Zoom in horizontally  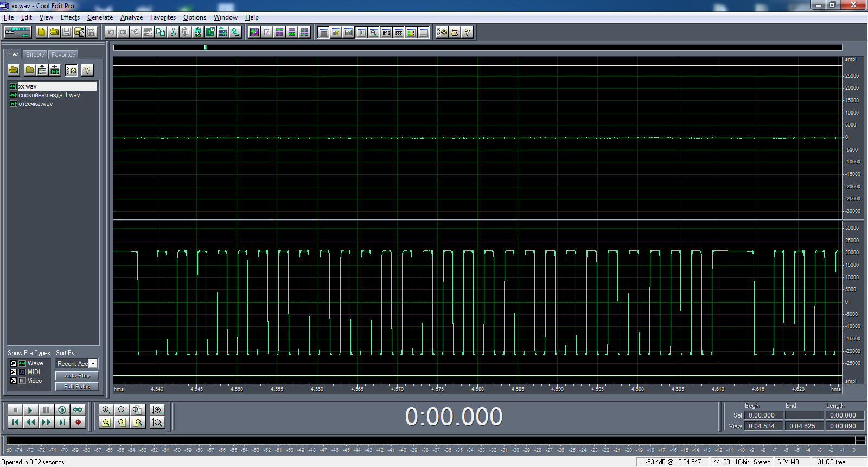pyautogui.click(x=106, y=410)
